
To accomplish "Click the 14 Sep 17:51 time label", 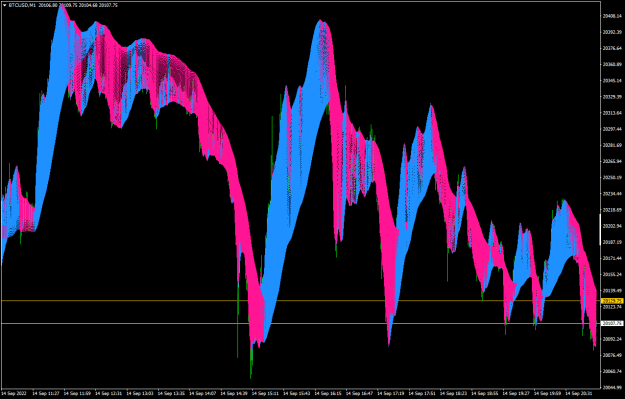I will pos(422,393).
